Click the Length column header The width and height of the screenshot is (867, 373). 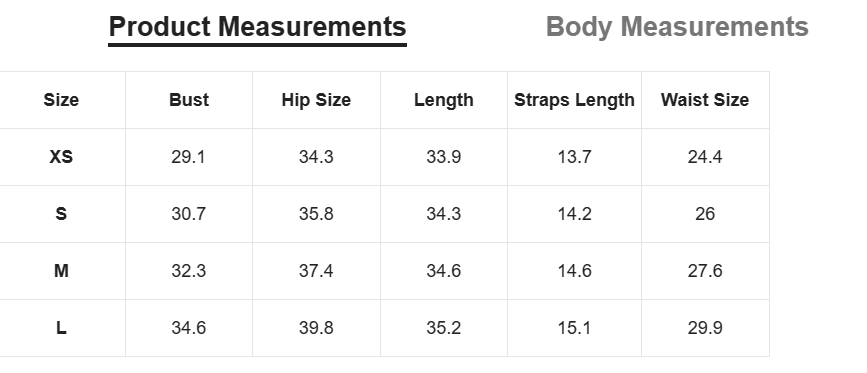[x=443, y=100]
